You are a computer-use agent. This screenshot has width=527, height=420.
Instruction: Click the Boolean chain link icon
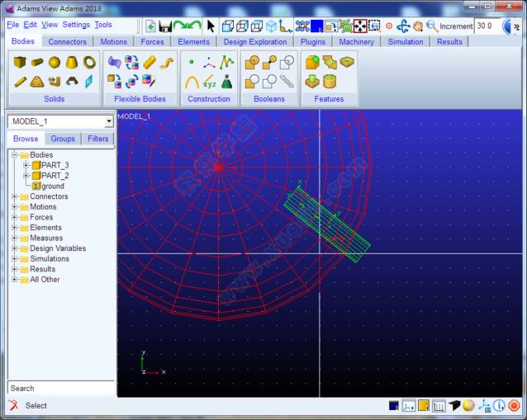coord(287,82)
